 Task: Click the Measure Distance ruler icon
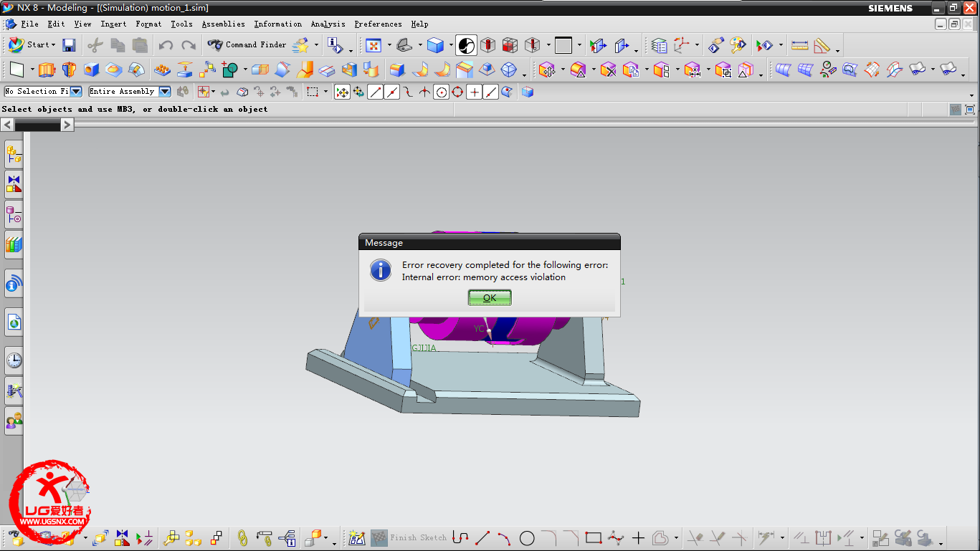point(799,45)
